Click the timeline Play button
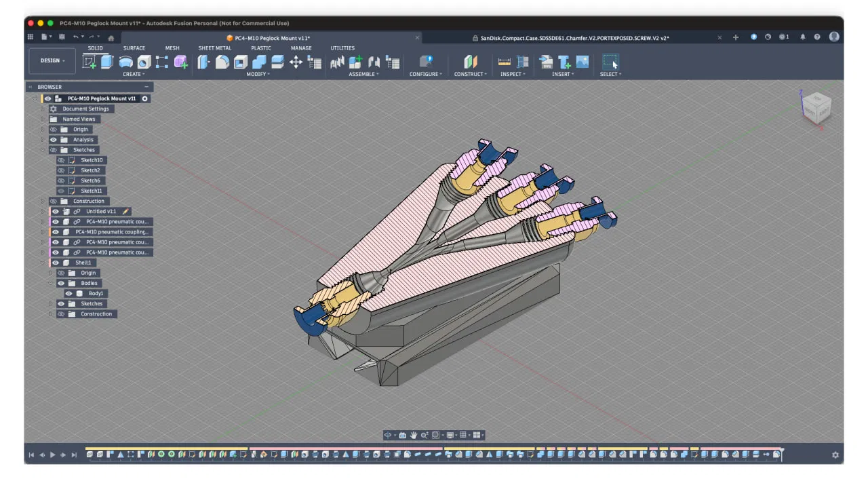Screen dimensions: 868x496 coord(53,455)
